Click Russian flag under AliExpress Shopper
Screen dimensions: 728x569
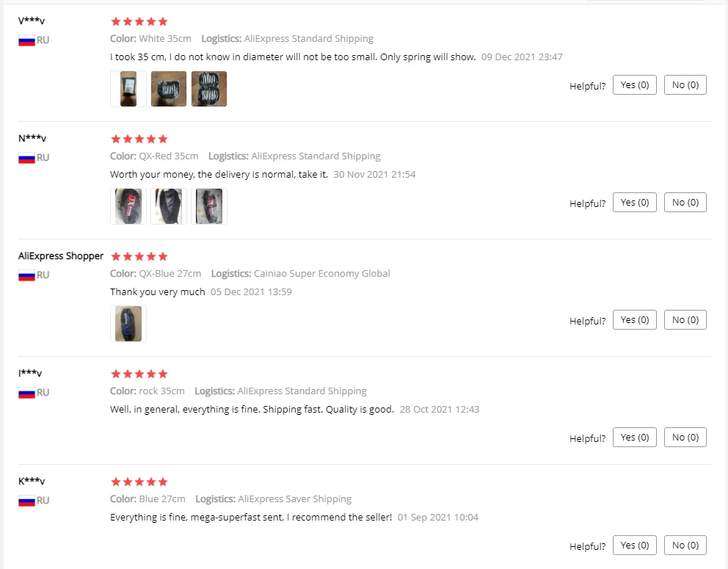[x=26, y=275]
